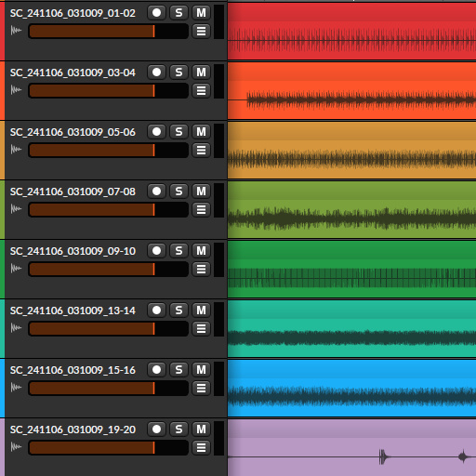
Task: Adjust volume fader of track 19-20
Action: click(108, 448)
